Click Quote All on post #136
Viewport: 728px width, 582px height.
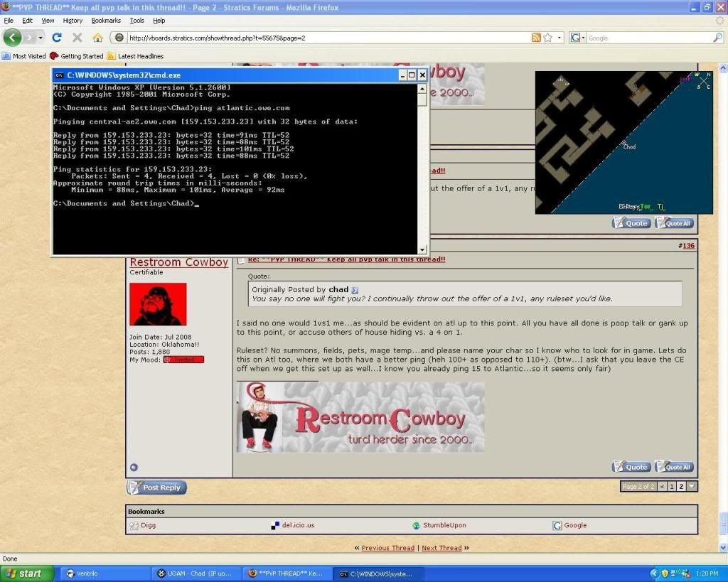pos(674,467)
